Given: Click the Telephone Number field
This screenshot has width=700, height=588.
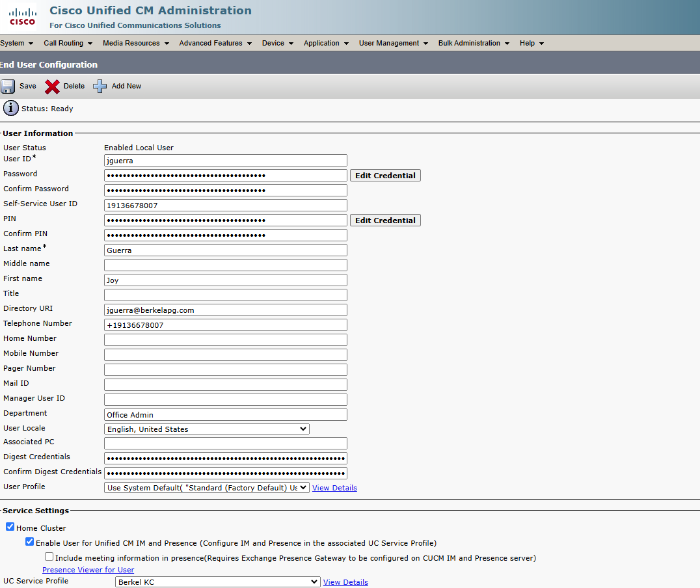Looking at the screenshot, I should (226, 325).
